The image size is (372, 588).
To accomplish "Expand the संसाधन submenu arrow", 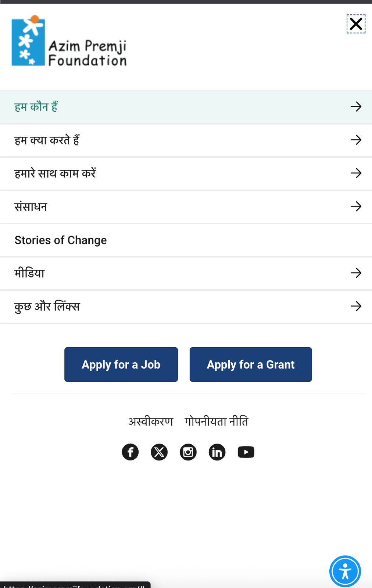I will [x=356, y=206].
